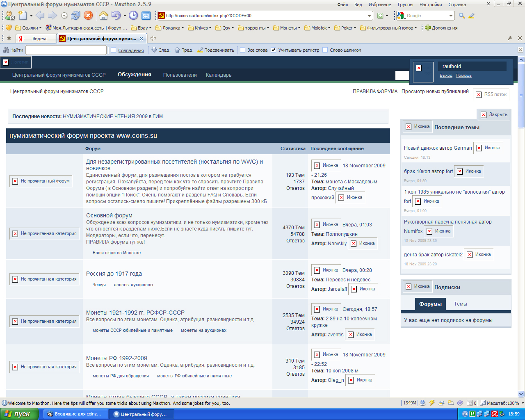Click the Home page toolbar icon

coord(103,16)
